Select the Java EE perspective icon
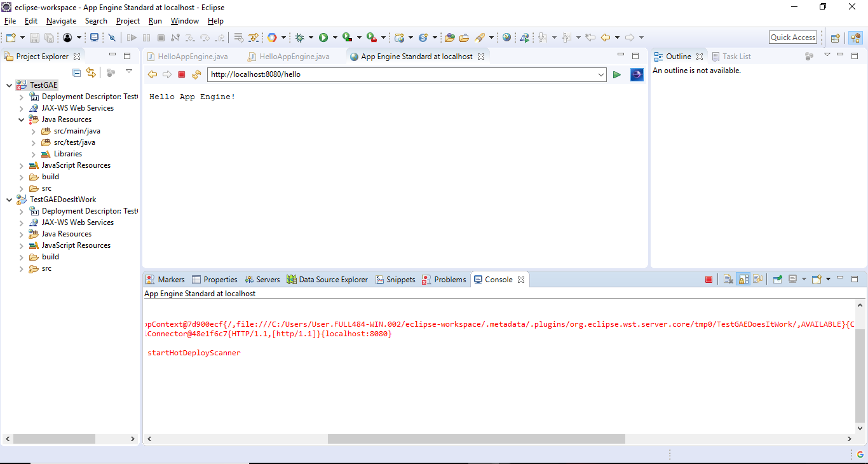868x464 pixels. (x=855, y=38)
